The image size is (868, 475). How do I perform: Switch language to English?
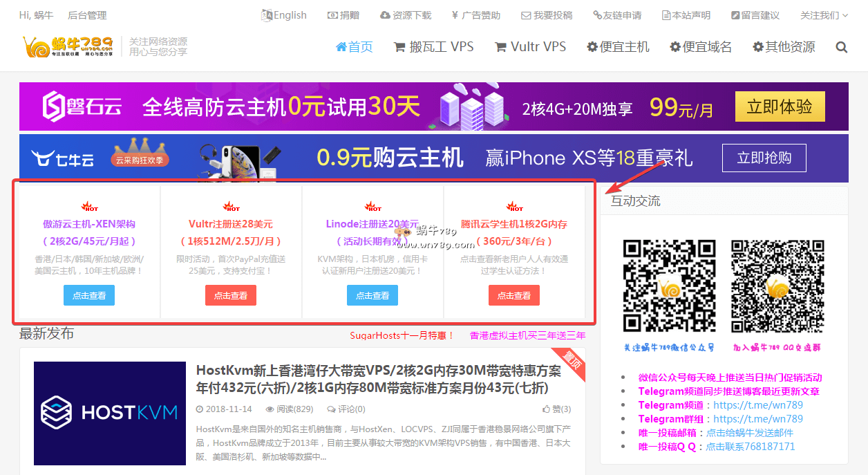tap(284, 15)
